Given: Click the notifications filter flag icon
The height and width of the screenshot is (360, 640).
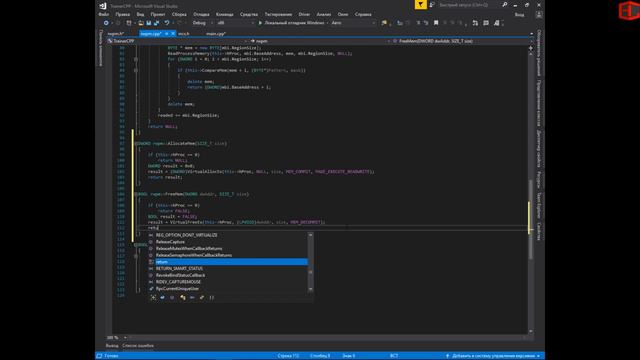Looking at the screenshot, I should [420, 5].
